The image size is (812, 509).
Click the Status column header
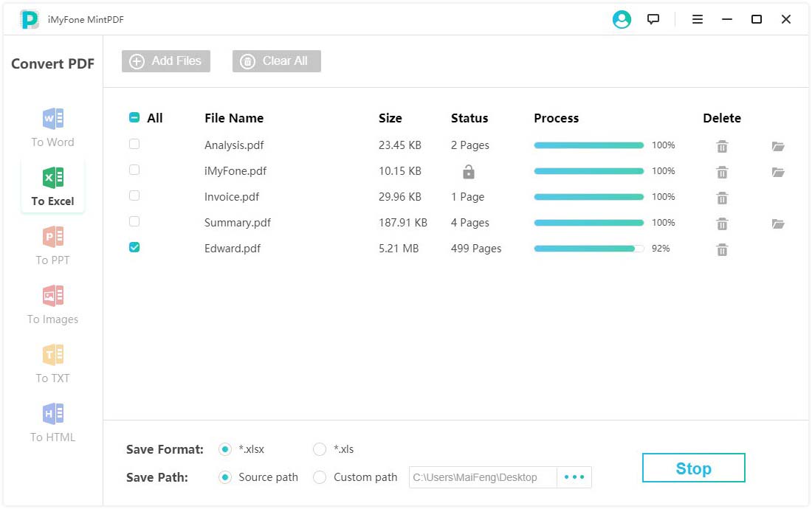point(469,119)
